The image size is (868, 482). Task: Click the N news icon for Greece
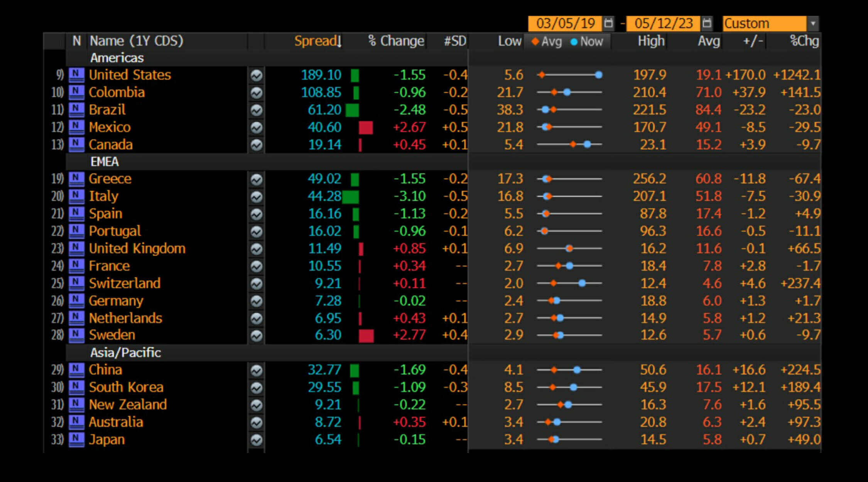[76, 179]
